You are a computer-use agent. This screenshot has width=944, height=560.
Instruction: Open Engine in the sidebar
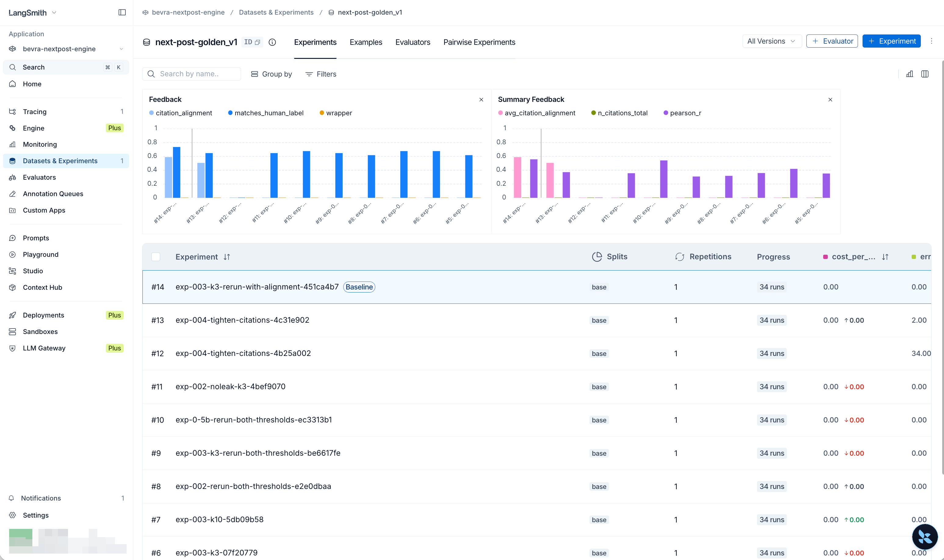66,128
